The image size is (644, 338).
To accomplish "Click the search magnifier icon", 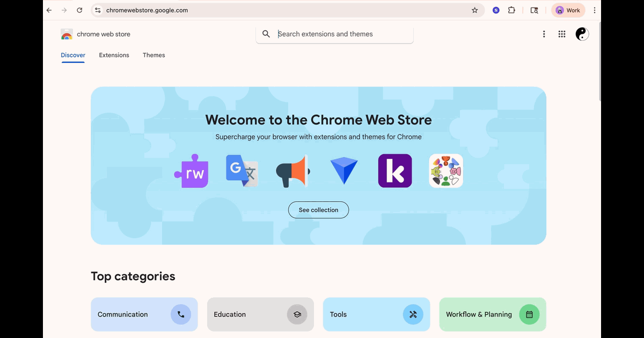I will [x=266, y=34].
